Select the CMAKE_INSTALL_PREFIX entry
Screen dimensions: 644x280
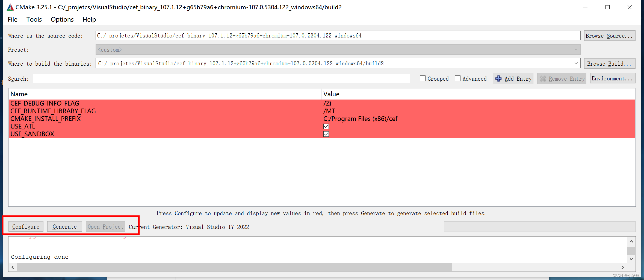click(46, 119)
